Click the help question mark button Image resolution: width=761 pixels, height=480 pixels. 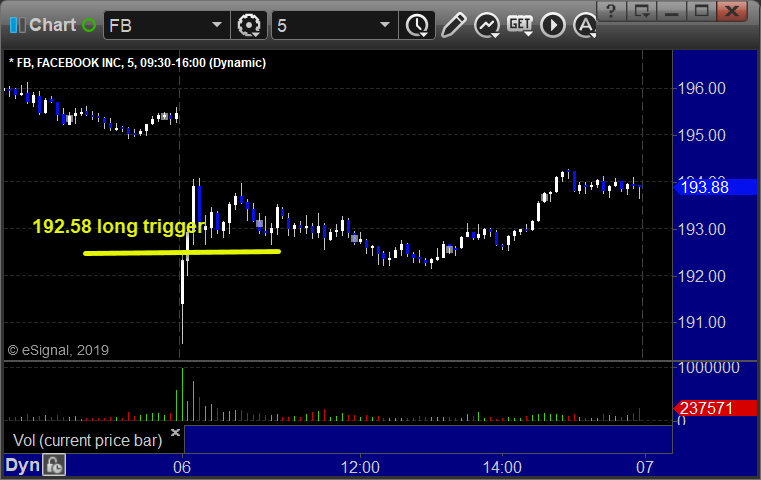coord(611,11)
